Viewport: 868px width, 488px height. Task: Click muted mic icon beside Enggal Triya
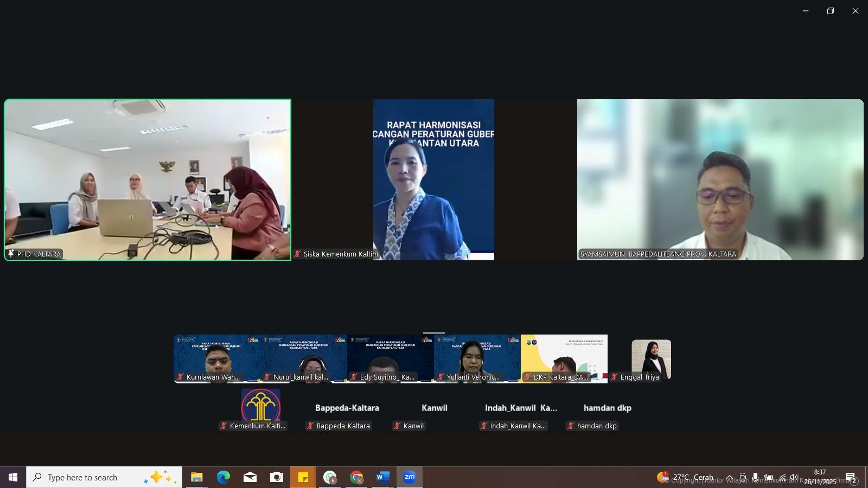pos(614,377)
